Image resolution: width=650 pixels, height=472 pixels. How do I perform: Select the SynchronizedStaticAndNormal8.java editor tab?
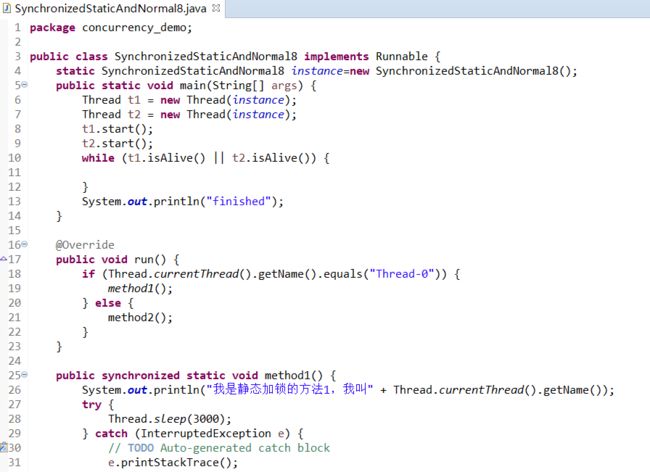pos(111,8)
